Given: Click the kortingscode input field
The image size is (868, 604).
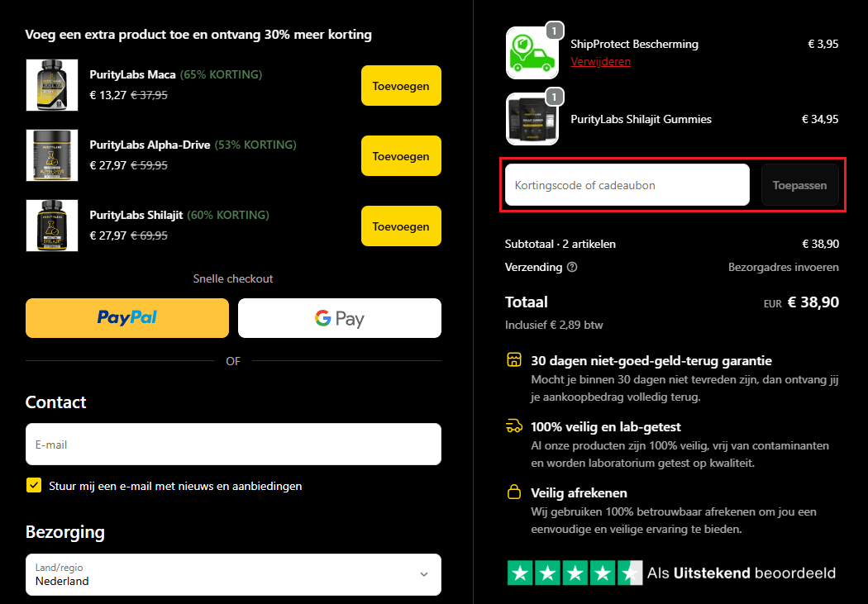Looking at the screenshot, I should tap(627, 185).
